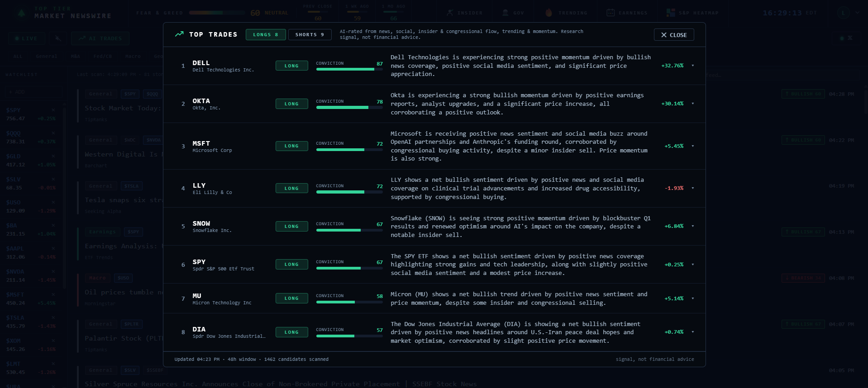
Task: Click the OKTA conviction bar showing 78
Action: coord(349,107)
